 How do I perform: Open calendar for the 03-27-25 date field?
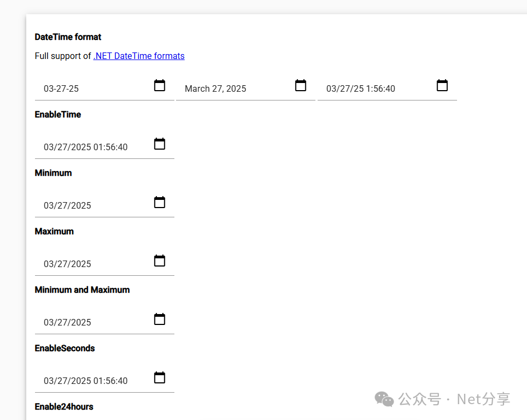[160, 85]
